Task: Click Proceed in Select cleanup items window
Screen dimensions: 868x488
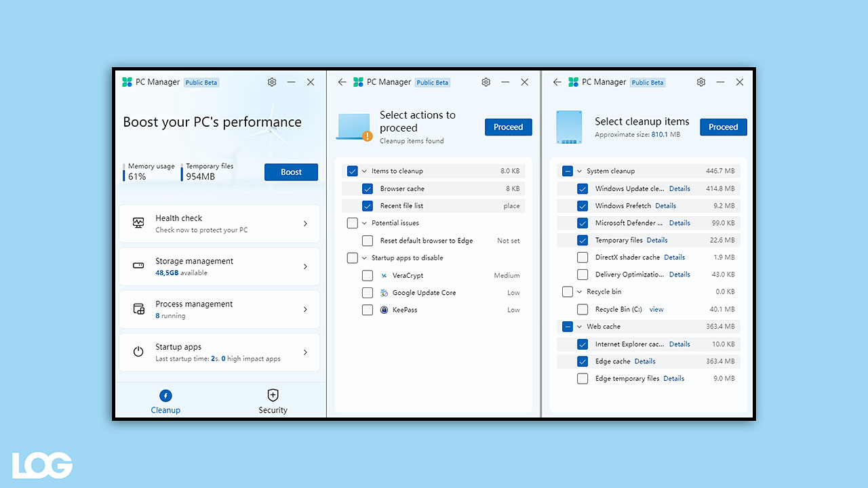Action: tap(724, 127)
